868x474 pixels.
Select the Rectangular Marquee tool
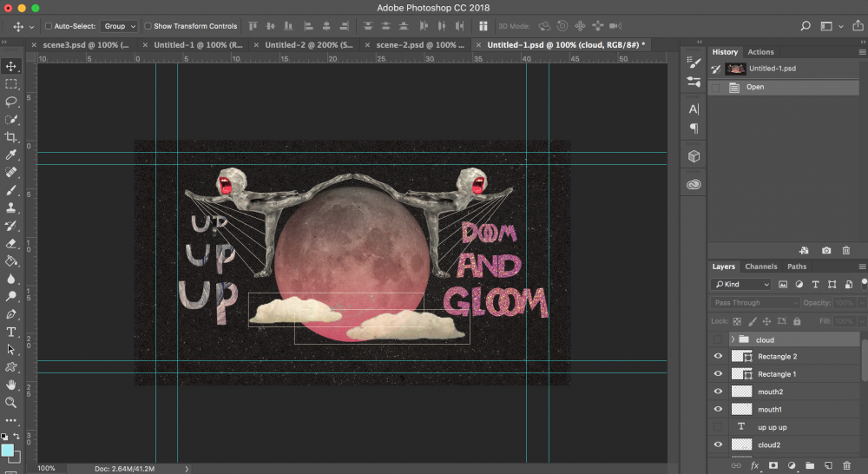[x=10, y=84]
